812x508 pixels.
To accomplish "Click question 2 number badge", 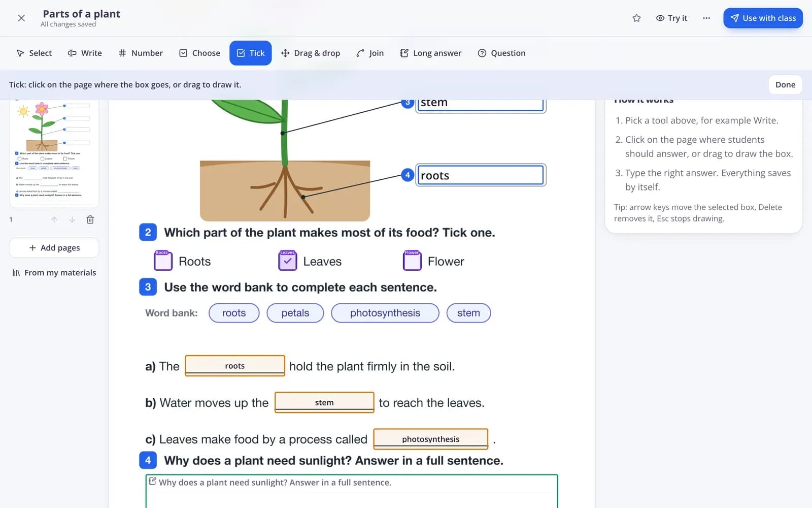I will tap(148, 232).
